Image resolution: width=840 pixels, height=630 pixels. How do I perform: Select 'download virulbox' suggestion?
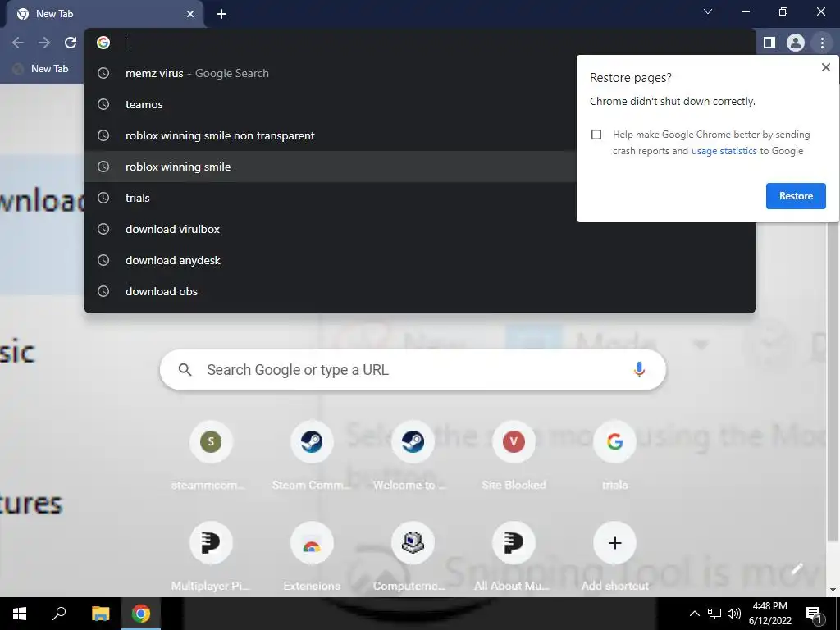tap(420, 229)
